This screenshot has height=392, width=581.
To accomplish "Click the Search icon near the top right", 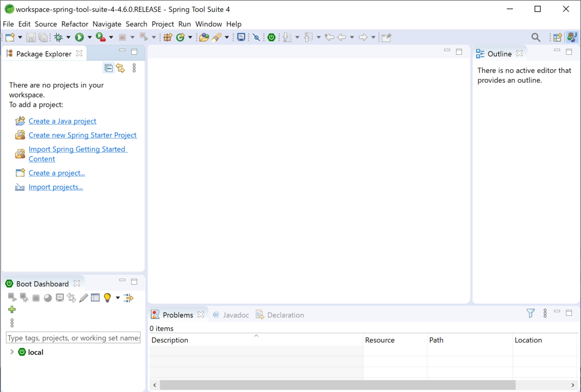I will point(535,37).
